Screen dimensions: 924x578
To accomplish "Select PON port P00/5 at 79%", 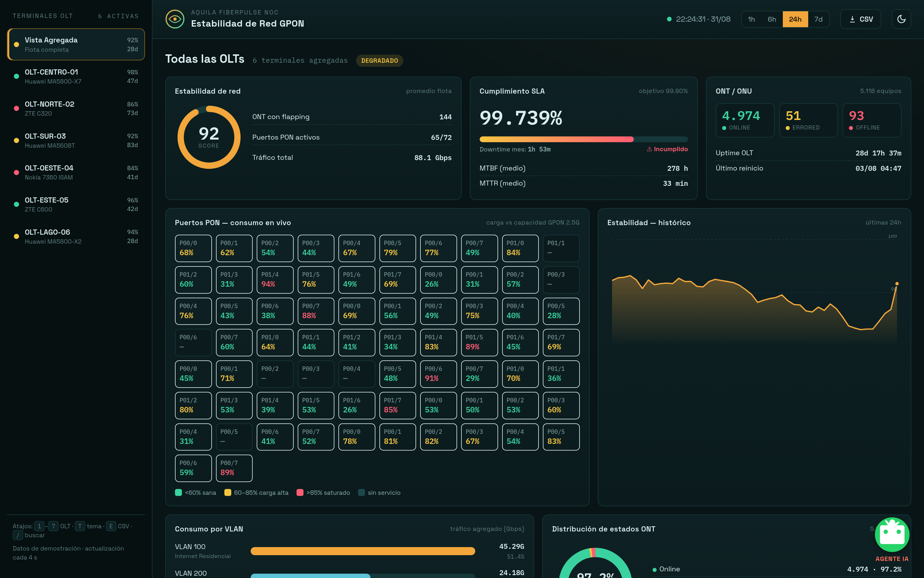I will 398,249.
